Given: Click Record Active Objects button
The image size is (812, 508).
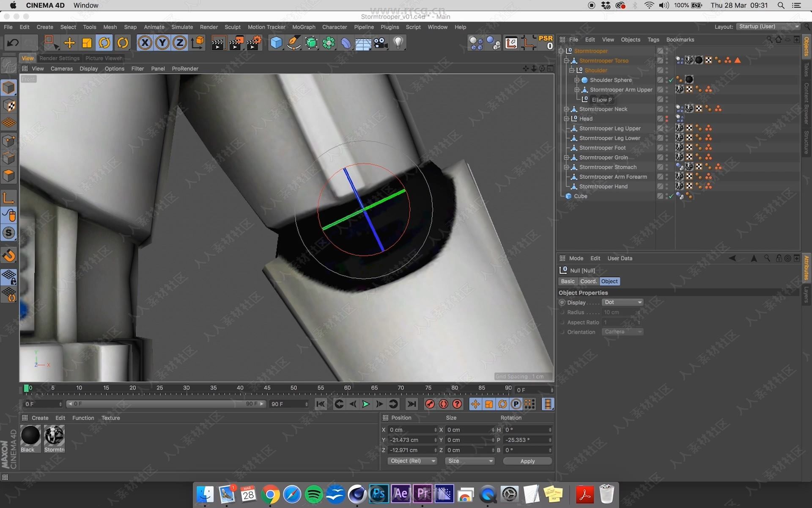Looking at the screenshot, I should click(430, 404).
